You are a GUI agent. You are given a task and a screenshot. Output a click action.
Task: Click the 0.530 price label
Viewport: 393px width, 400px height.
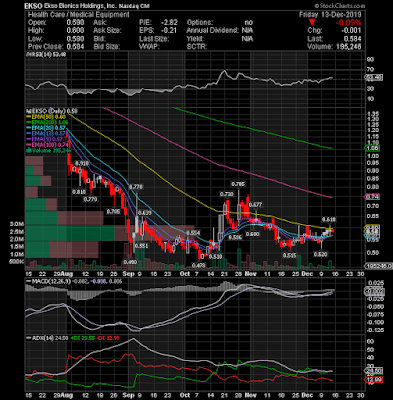215,257
